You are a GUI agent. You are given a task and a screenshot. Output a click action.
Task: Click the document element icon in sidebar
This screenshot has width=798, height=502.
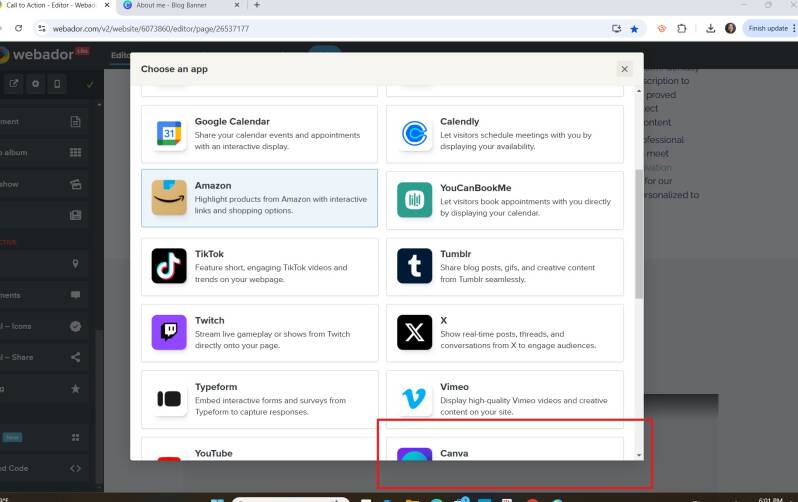pyautogui.click(x=75, y=122)
